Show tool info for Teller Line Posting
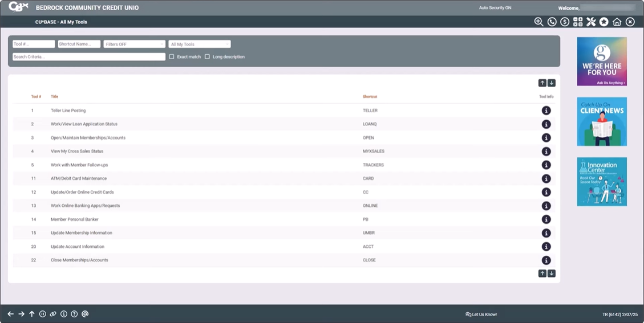The height and width of the screenshot is (323, 644). tap(546, 111)
